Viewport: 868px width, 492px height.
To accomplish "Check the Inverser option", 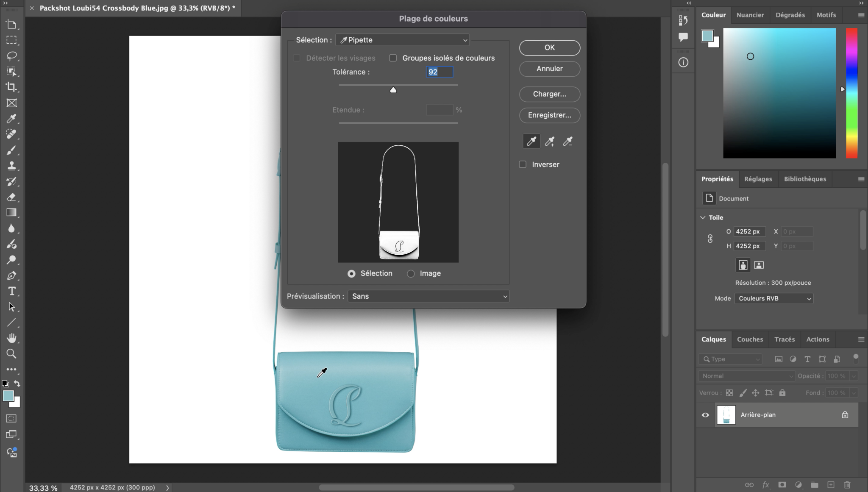I will coord(523,164).
